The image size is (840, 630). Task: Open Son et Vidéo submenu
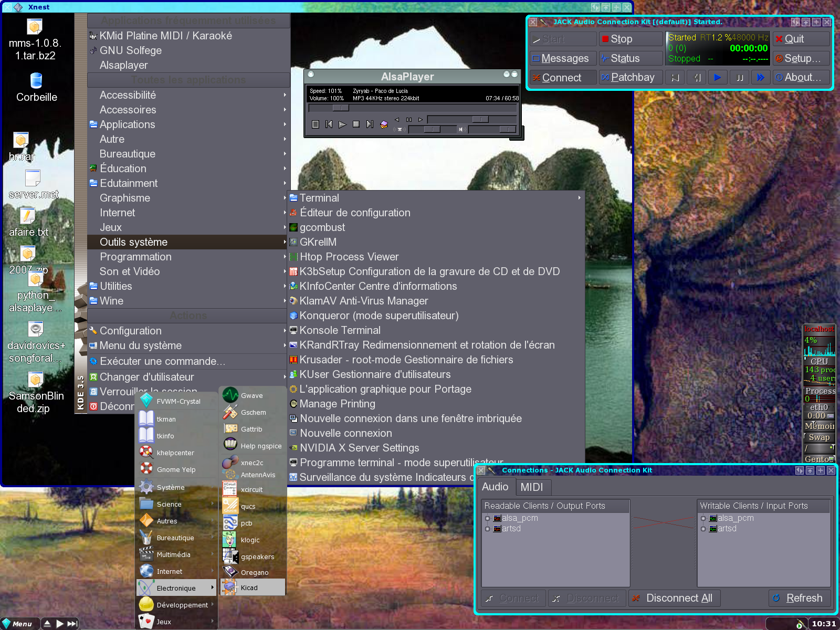pyautogui.click(x=188, y=271)
